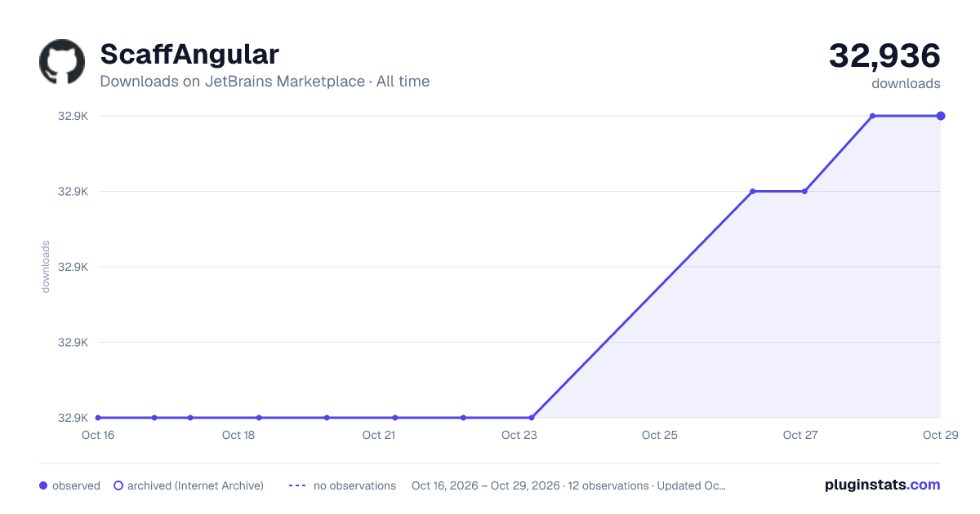Select the first data point above Oct 16

(98, 418)
